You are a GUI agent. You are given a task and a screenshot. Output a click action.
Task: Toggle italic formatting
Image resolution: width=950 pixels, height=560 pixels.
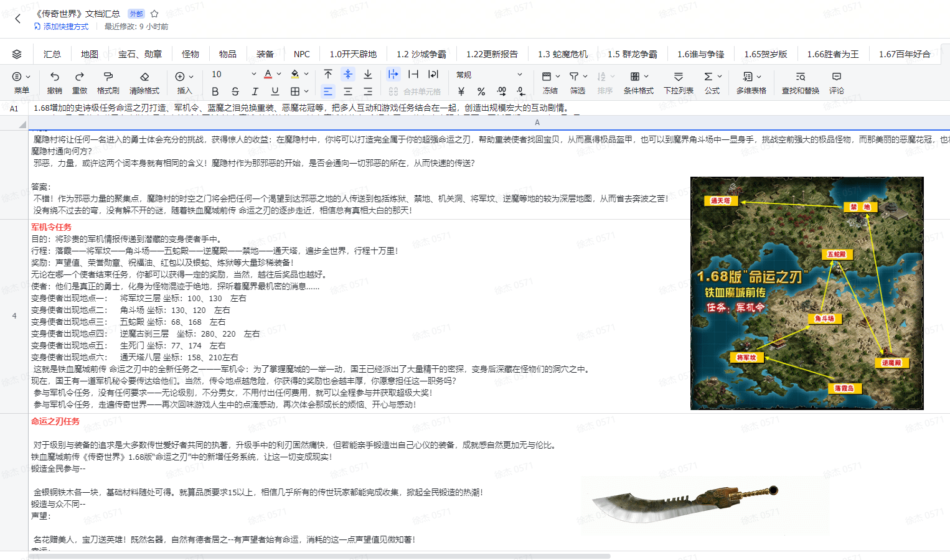pos(255,91)
